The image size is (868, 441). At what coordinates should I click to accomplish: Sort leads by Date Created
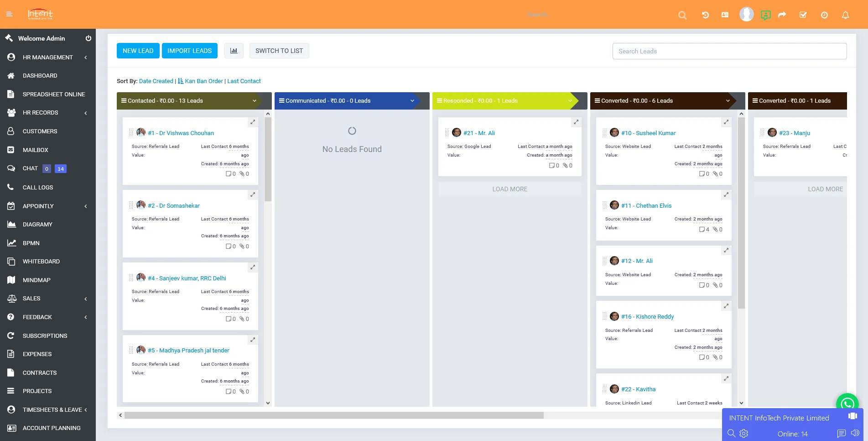click(156, 81)
